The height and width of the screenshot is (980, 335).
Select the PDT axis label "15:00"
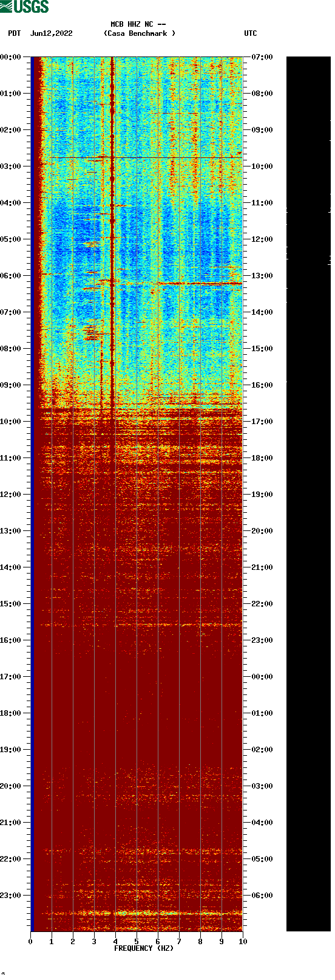(11, 604)
